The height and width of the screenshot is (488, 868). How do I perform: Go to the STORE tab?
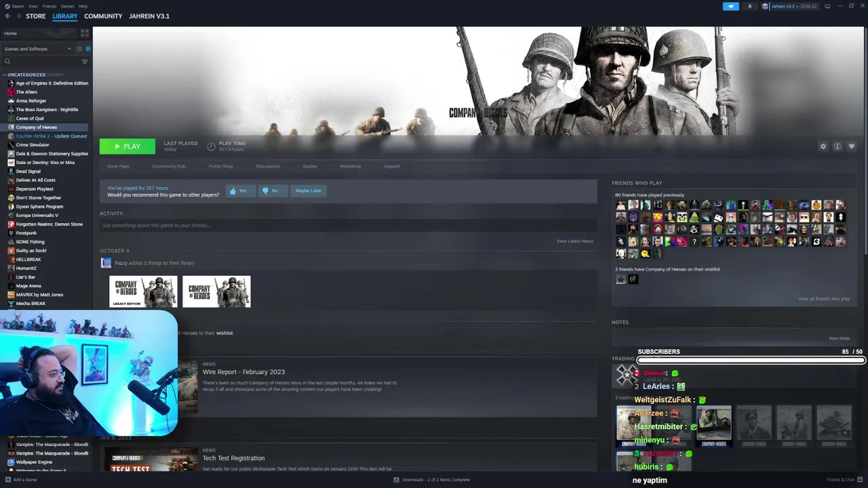click(36, 16)
